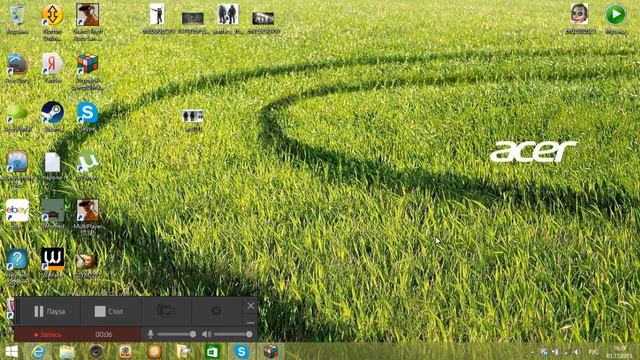Close the screen recorder panel
640x360 pixels.
[x=251, y=306]
